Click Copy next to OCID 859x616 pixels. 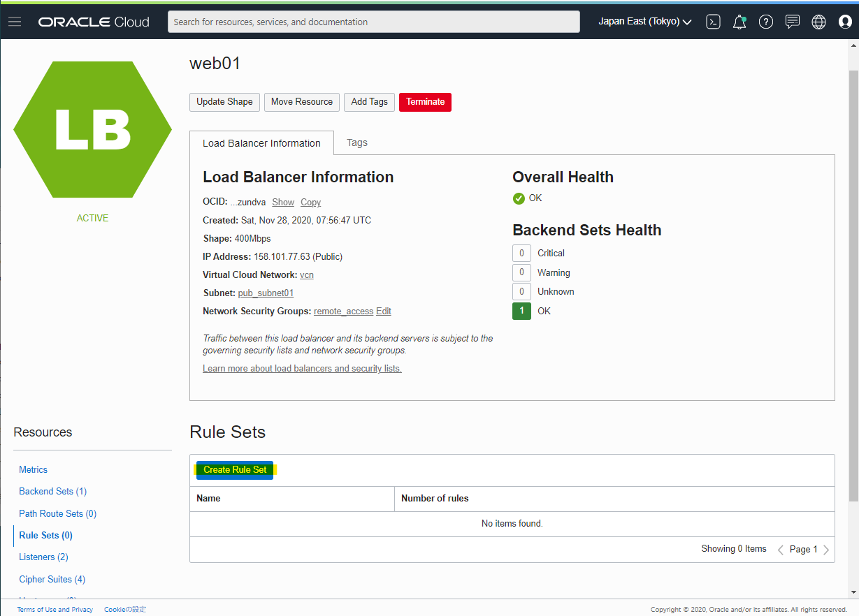[310, 203]
